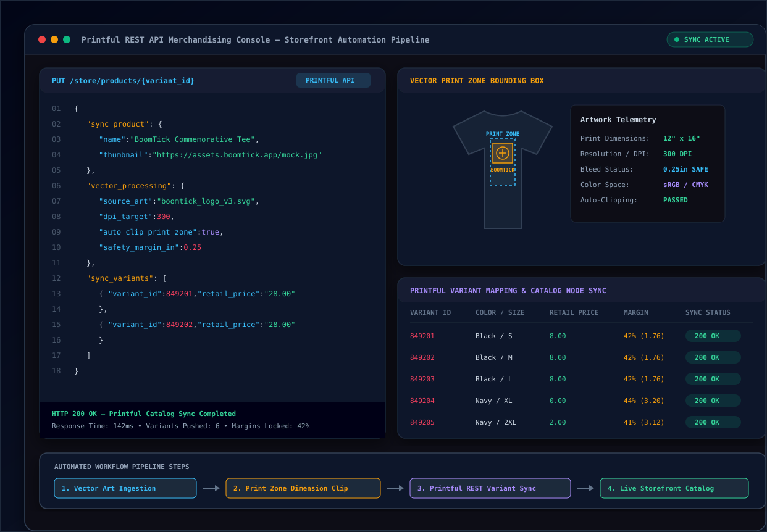Image resolution: width=767 pixels, height=532 pixels.
Task: Click the Navy / 2XL cell
Action: point(496,422)
